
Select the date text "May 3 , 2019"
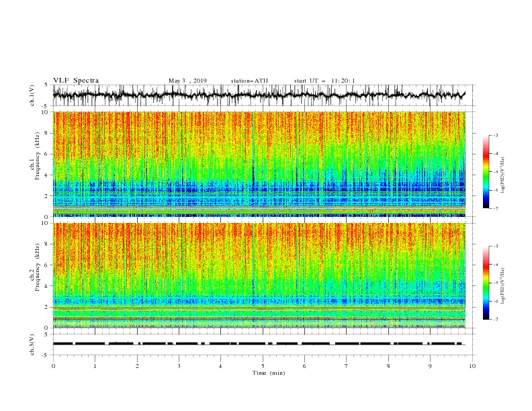click(187, 81)
